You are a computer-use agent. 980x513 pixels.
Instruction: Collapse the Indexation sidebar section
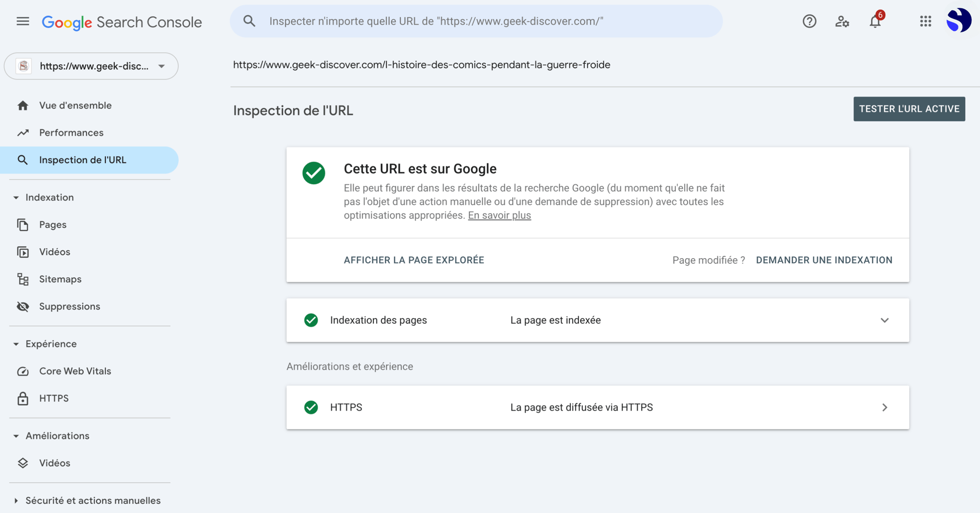pos(16,197)
